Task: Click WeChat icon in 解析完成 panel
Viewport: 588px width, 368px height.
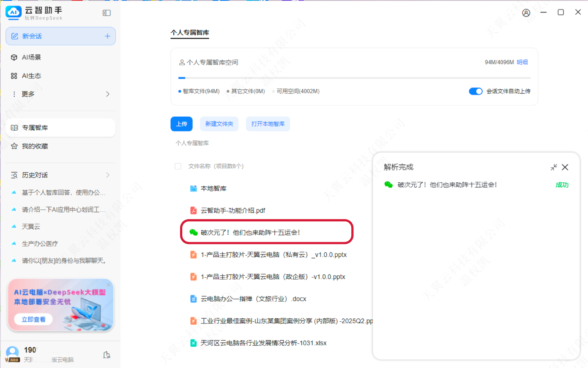Action: click(388, 185)
